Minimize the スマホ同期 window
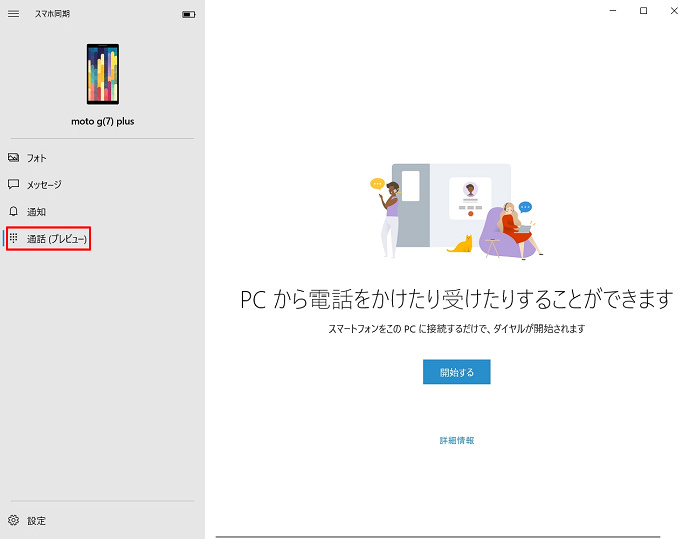The image size is (690, 539). (613, 11)
